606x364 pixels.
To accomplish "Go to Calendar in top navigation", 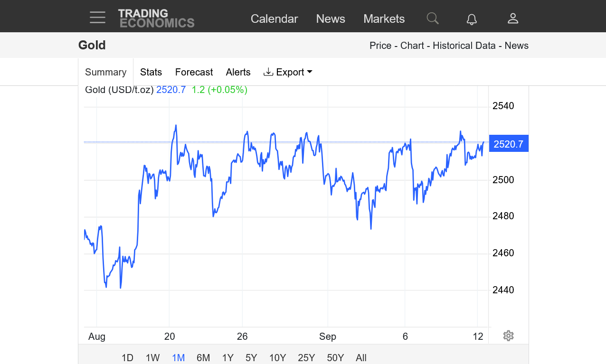I will click(x=274, y=19).
